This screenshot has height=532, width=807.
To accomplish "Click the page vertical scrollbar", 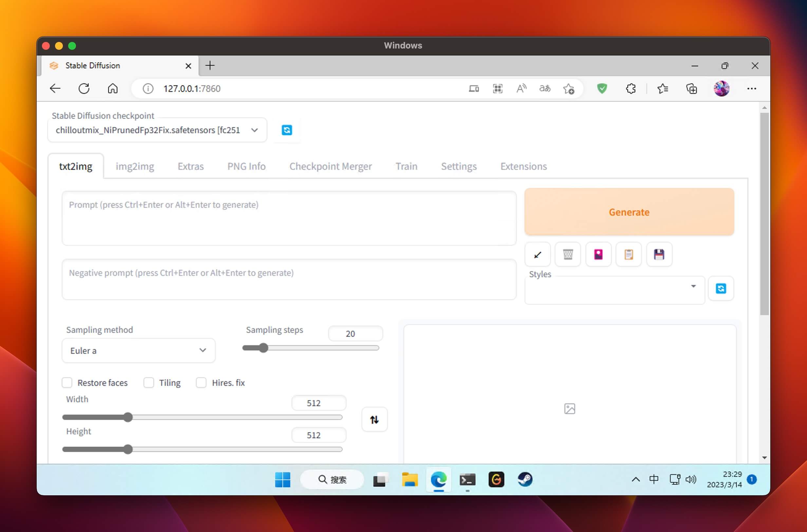I will coord(764,214).
